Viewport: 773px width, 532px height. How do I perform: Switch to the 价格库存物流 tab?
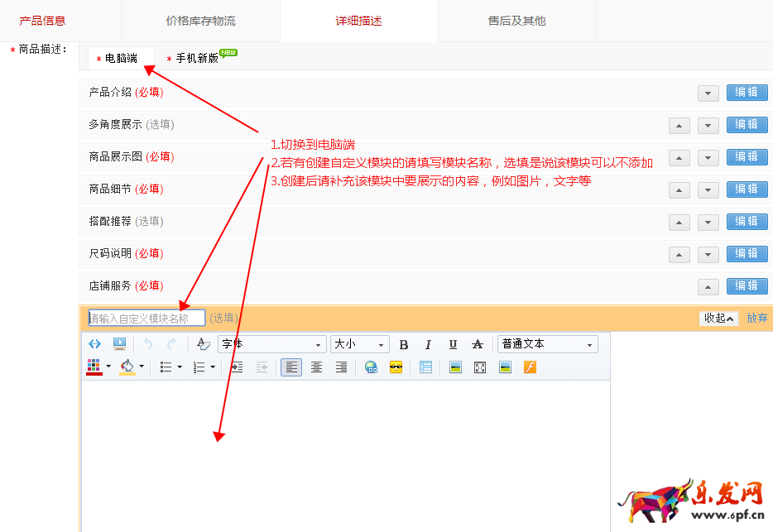(200, 21)
